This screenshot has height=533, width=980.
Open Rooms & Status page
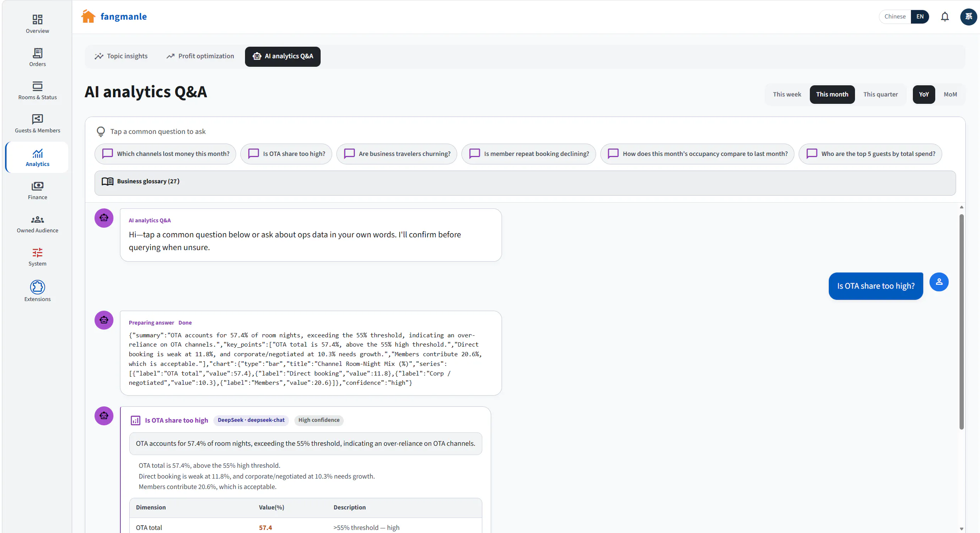click(37, 90)
